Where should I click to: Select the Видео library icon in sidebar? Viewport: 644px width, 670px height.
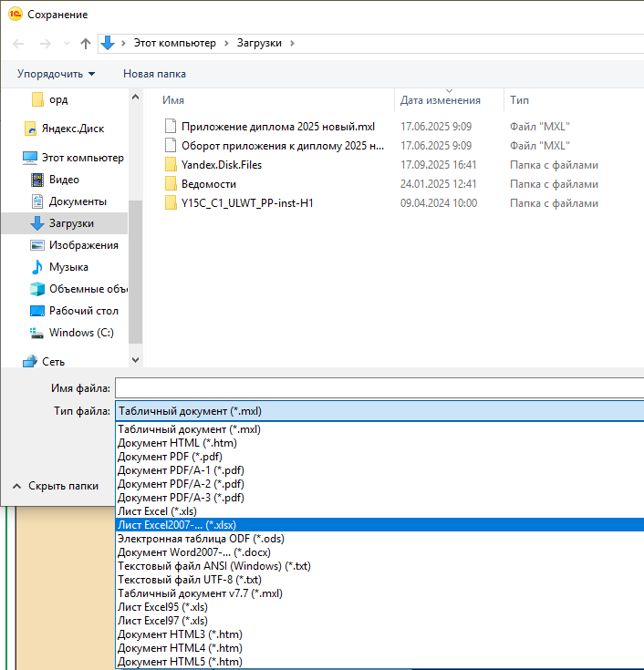pyautogui.click(x=37, y=180)
